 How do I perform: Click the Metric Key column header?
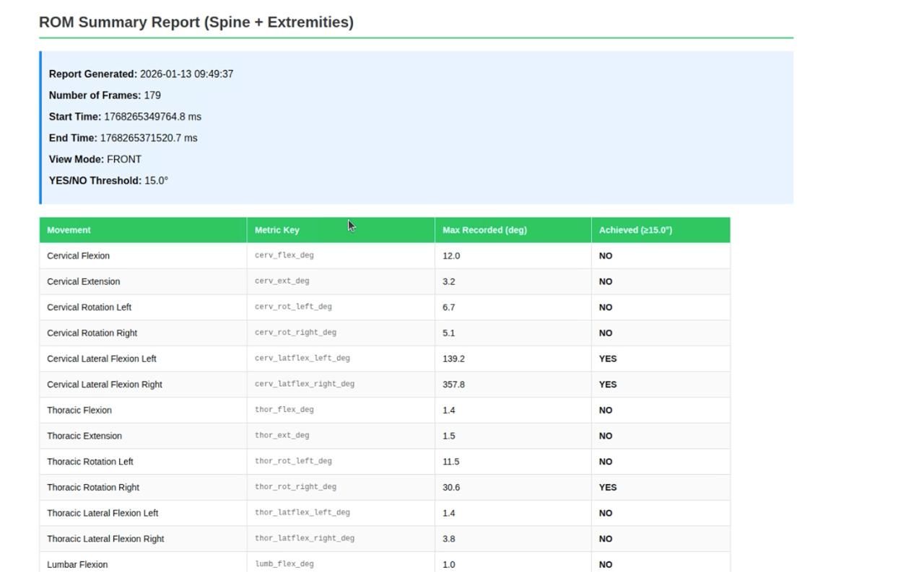point(276,229)
